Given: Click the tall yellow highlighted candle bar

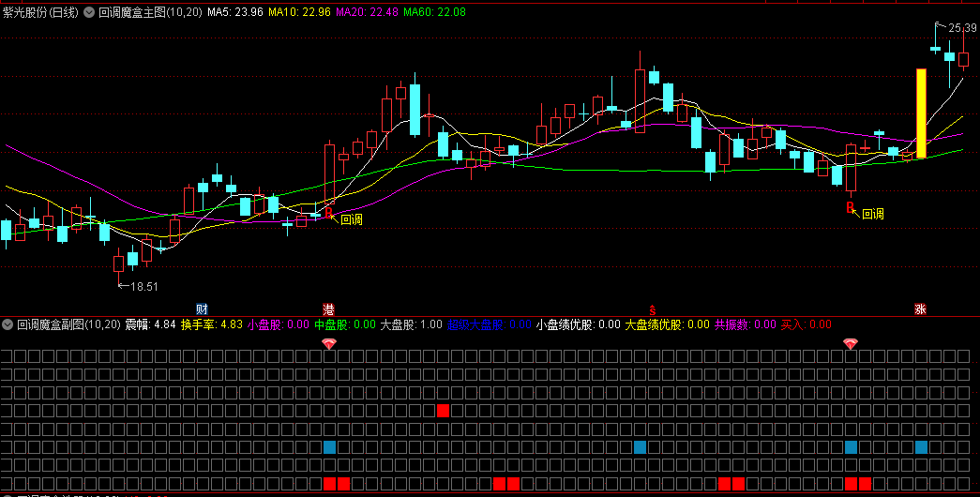Looking at the screenshot, I should (921, 113).
